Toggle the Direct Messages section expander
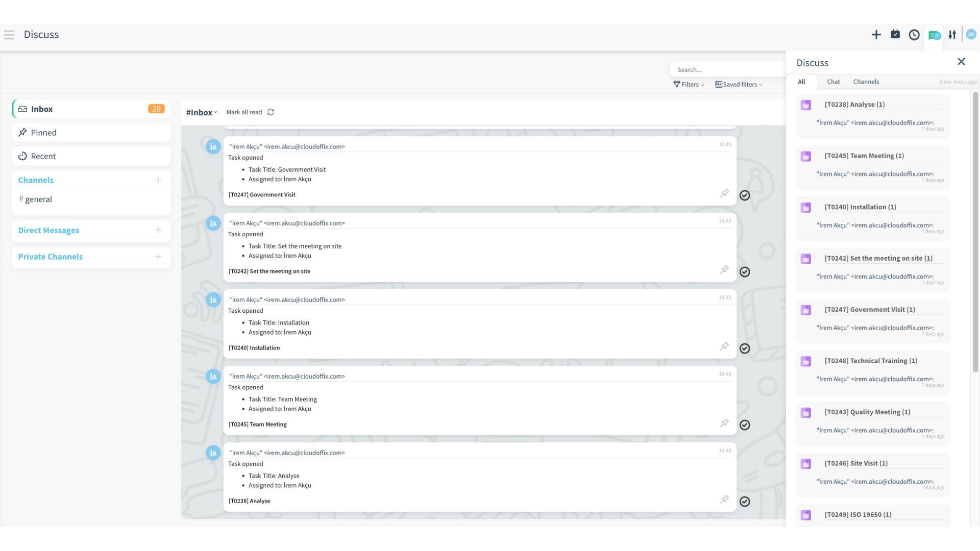Image resolution: width=980 pixels, height=551 pixels. [x=48, y=230]
